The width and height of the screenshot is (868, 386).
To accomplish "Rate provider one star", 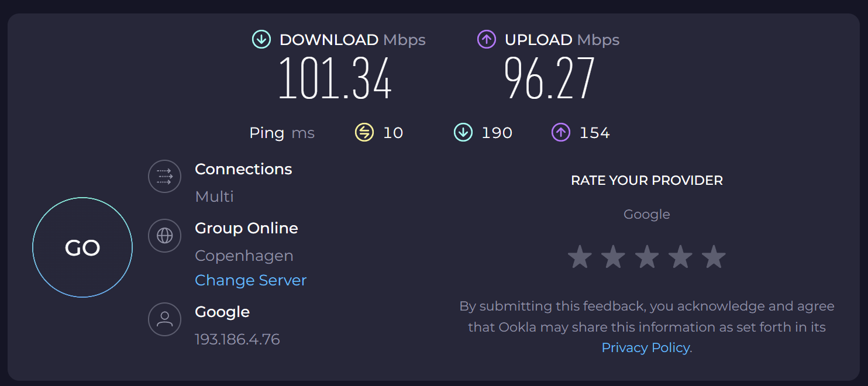I will [580, 257].
